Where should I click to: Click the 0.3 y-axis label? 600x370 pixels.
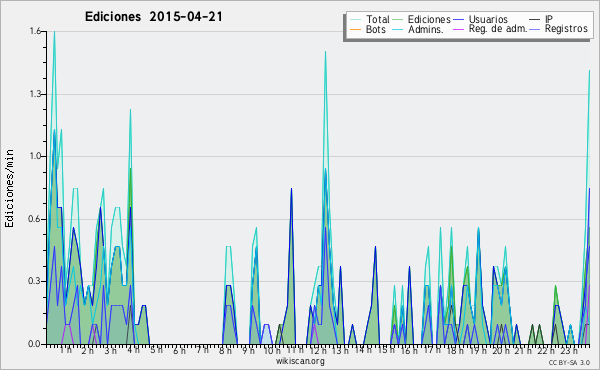click(x=35, y=281)
